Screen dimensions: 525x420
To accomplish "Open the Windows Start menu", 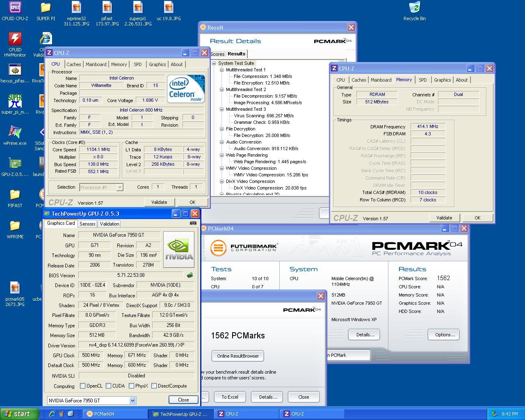I will [19, 414].
